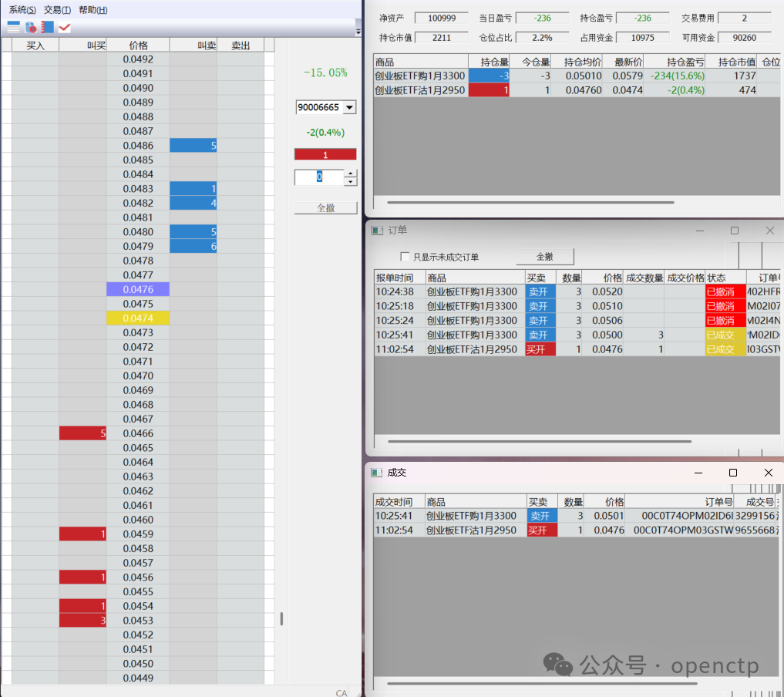Select trade row at 10:25:41 in 成交
The image size is (784, 697).
pos(577,516)
